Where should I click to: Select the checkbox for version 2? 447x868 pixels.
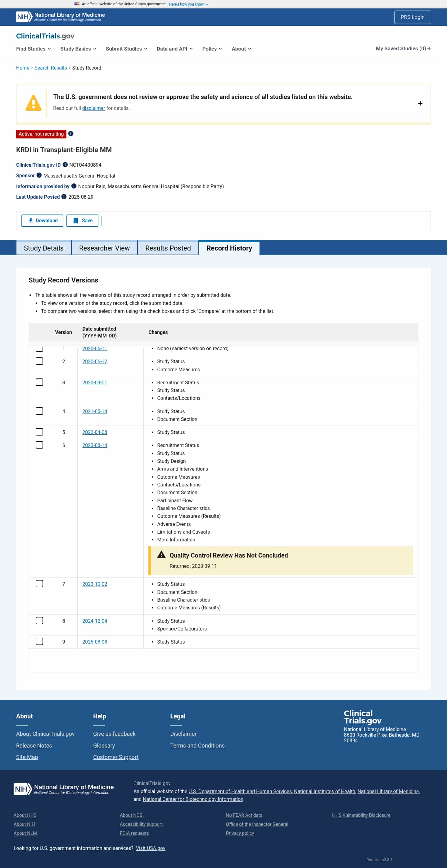pos(39,361)
